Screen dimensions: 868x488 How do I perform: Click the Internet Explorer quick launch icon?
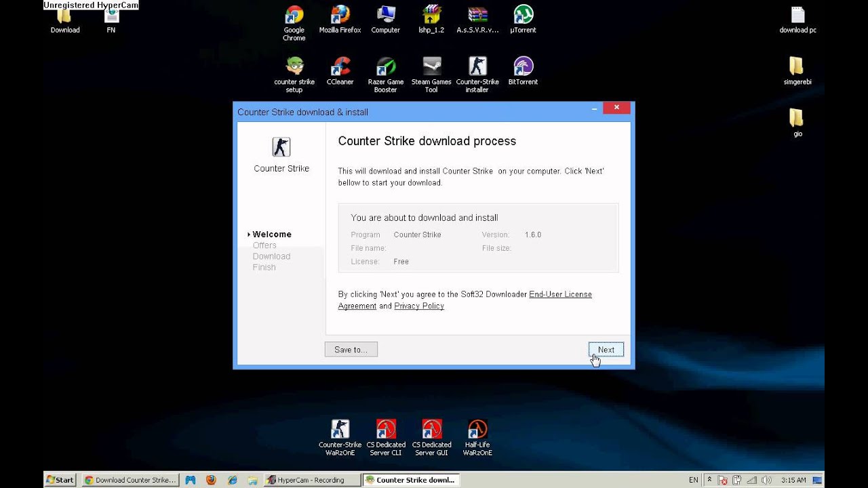click(232, 480)
